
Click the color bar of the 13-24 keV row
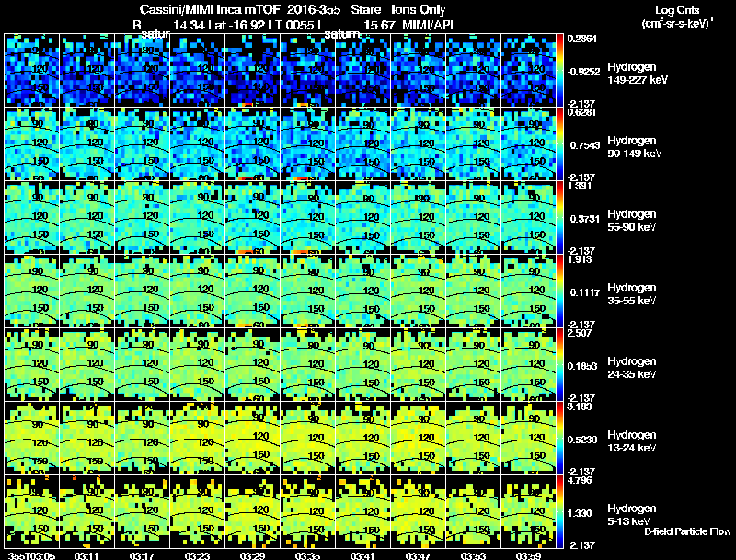click(x=559, y=439)
